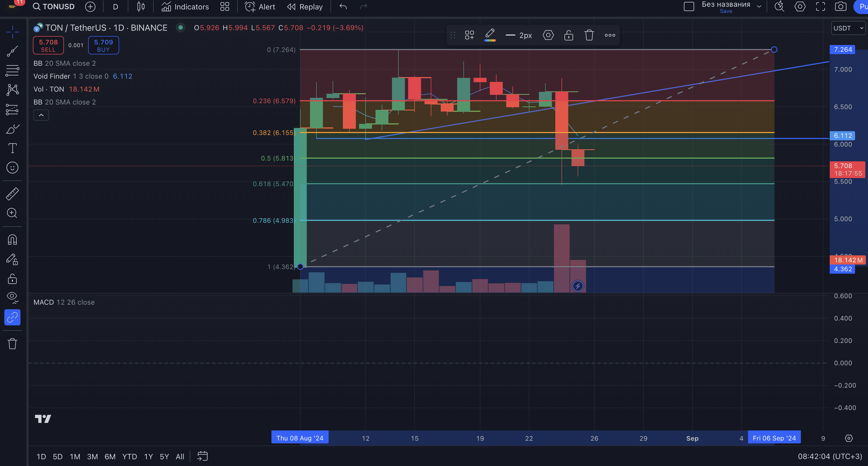
Task: Select the text annotation tool
Action: click(12, 148)
